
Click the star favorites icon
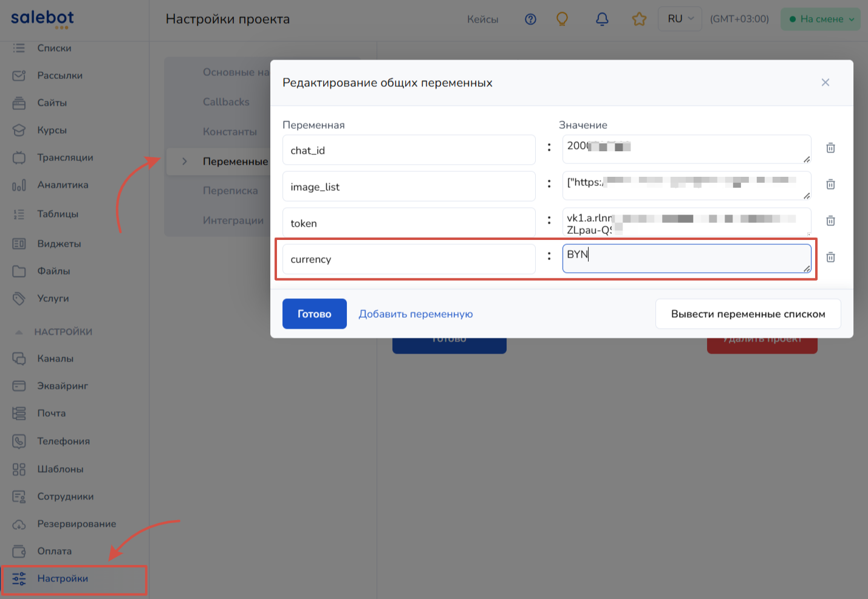(639, 19)
